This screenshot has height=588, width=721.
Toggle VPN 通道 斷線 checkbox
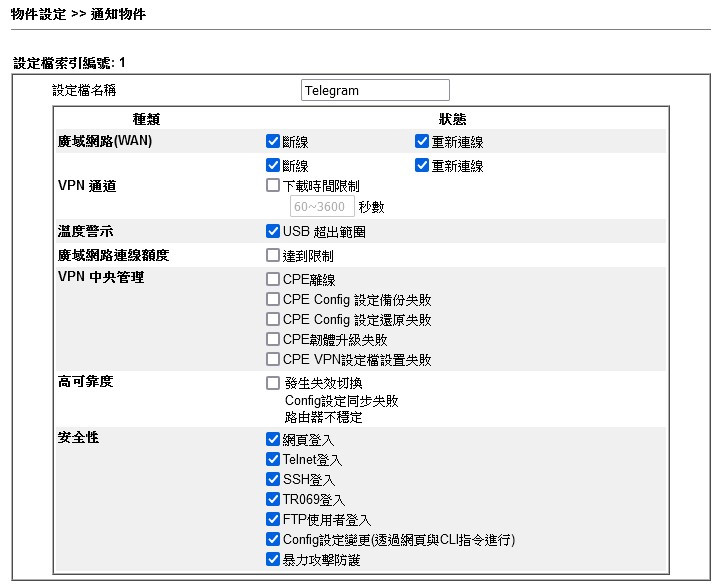click(273, 165)
